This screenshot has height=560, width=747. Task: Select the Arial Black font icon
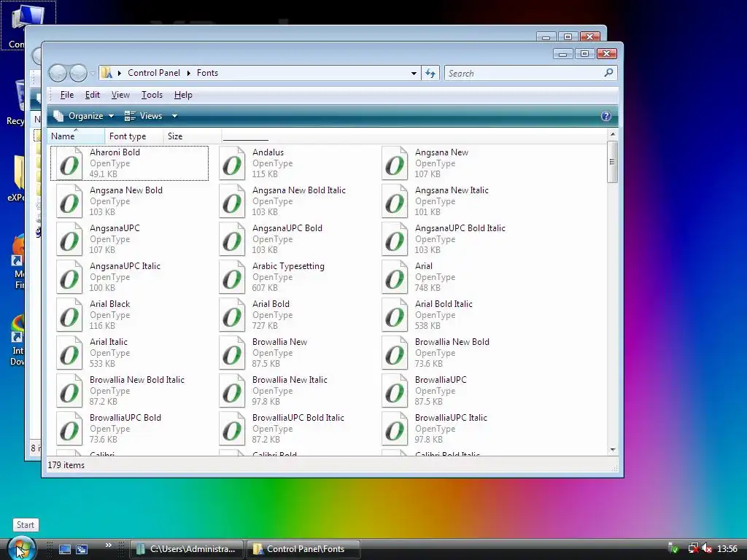coord(69,315)
